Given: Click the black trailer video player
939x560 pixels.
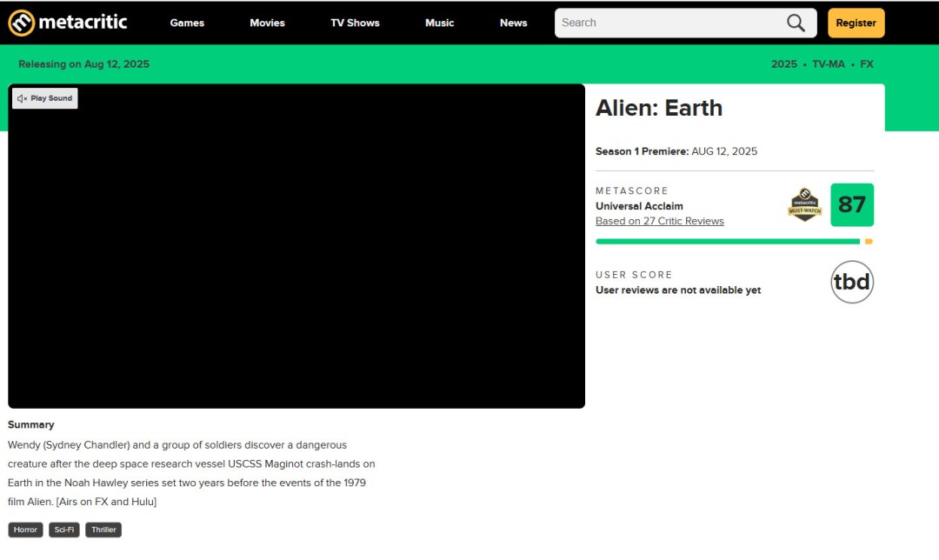Looking at the screenshot, I should [296, 246].
